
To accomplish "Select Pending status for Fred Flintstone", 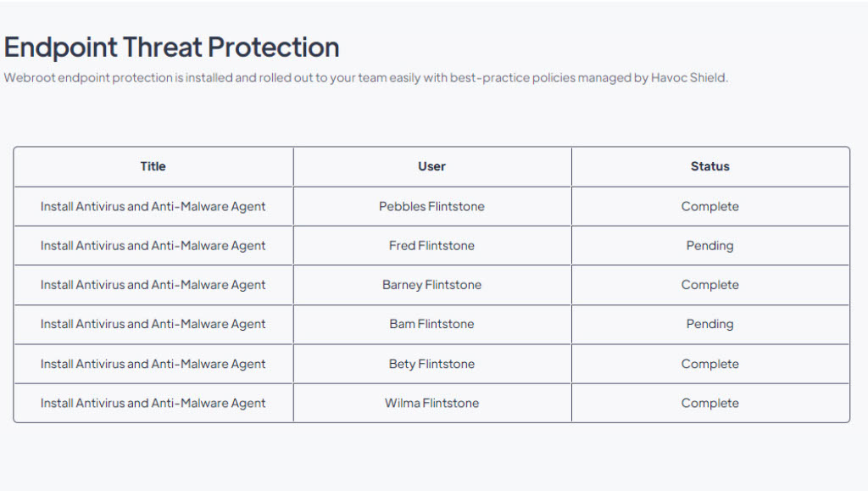I will click(x=710, y=246).
